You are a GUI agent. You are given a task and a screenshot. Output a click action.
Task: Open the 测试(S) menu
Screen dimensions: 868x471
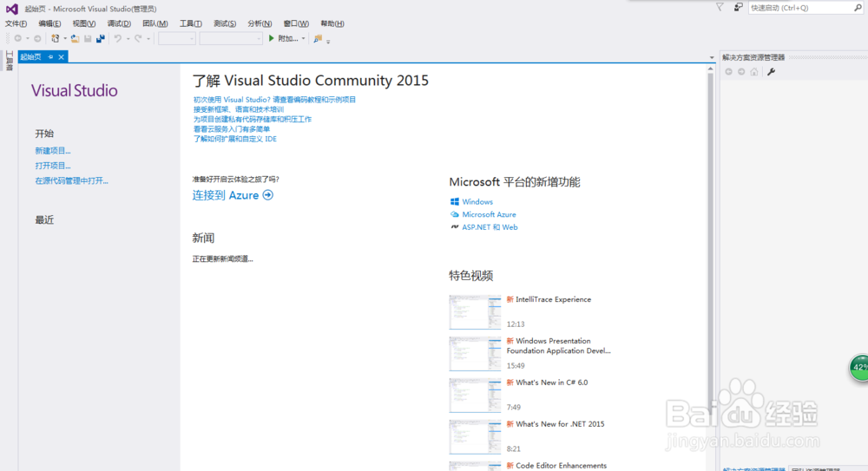point(225,23)
